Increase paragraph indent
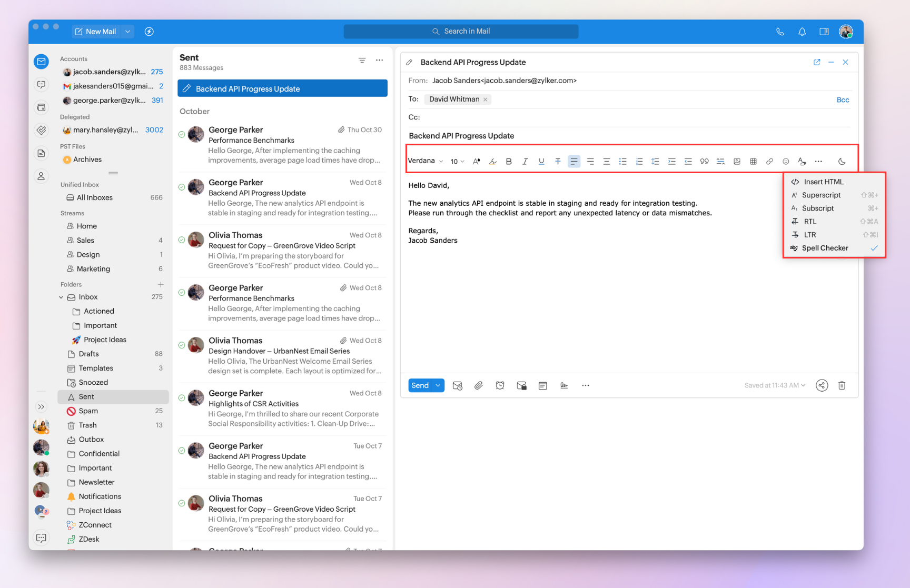Screen dimensions: 910x588 coord(672,162)
